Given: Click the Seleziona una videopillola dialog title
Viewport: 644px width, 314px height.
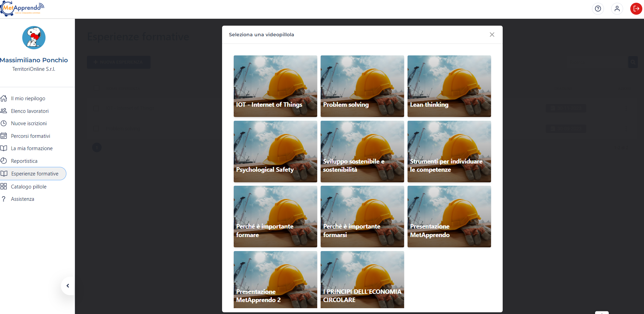Looking at the screenshot, I should click(261, 35).
